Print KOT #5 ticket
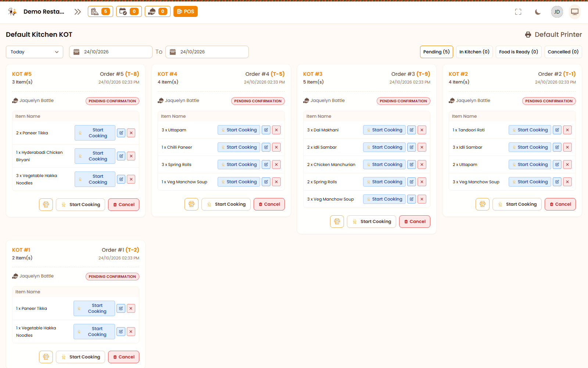 pos(46,205)
